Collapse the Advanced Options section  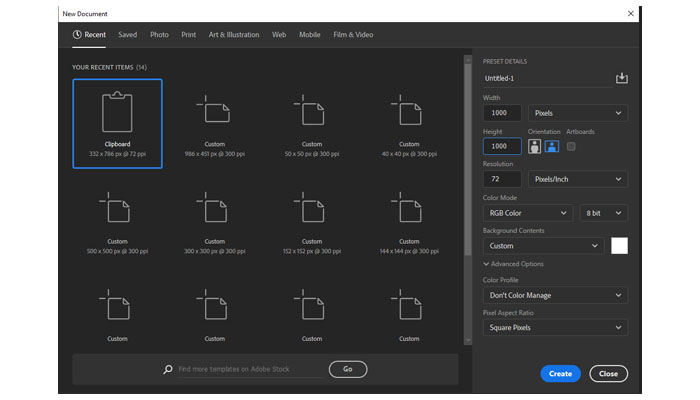tap(513, 264)
